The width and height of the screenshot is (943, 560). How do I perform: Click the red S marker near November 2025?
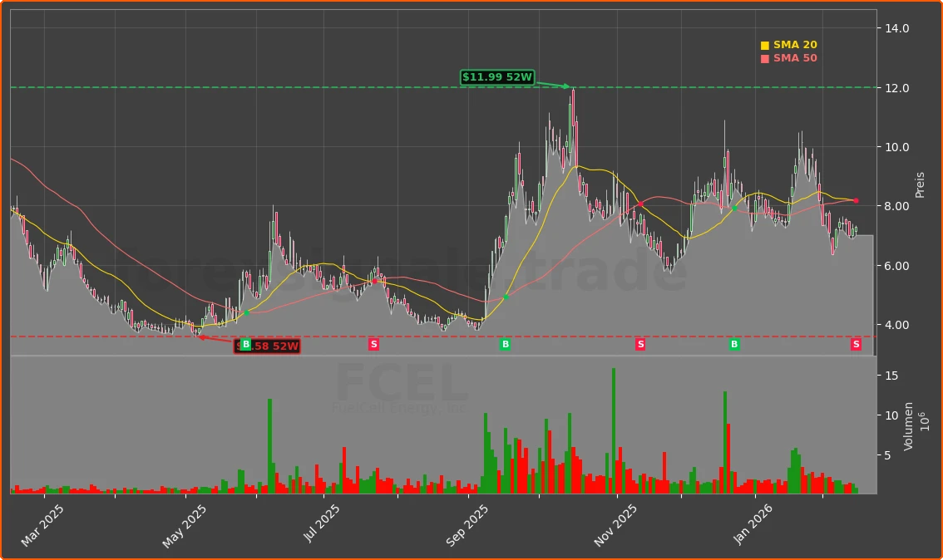tap(639, 343)
